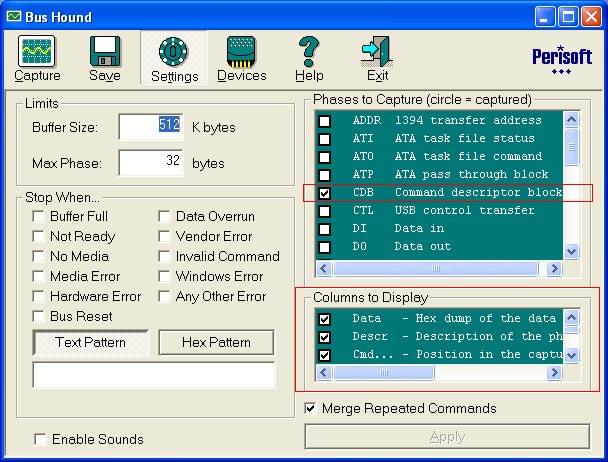
Task: Enable Sounds checkbox
Action: coord(40,439)
